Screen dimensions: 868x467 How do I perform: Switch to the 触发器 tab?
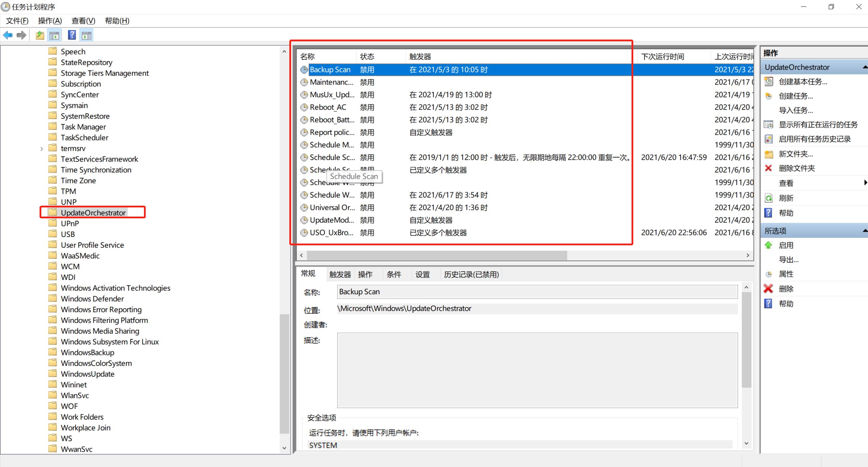point(339,274)
